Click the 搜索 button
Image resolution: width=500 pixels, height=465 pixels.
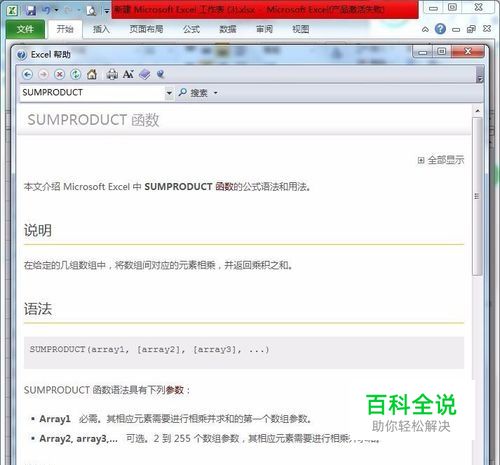(x=199, y=93)
